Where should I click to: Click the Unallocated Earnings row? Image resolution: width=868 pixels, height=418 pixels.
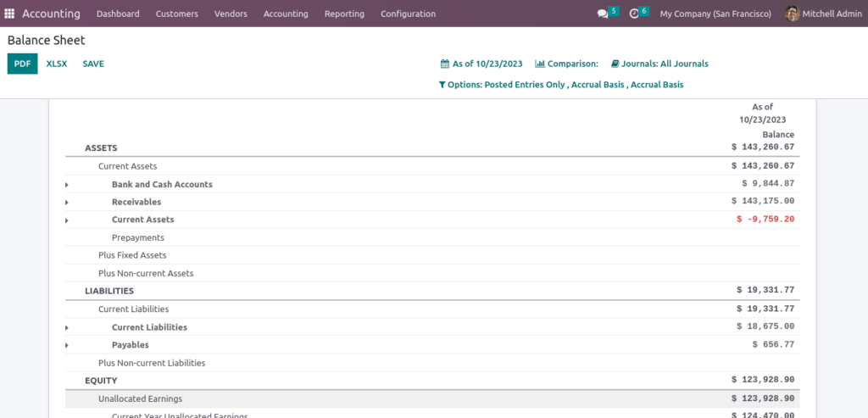click(x=432, y=398)
